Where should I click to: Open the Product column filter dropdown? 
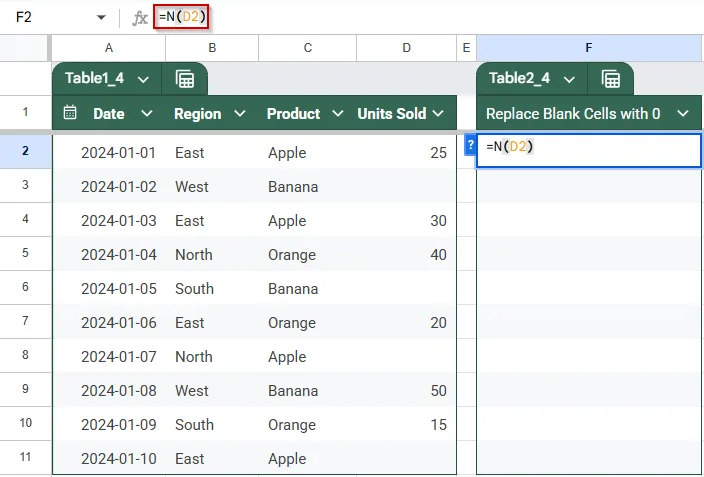(338, 113)
